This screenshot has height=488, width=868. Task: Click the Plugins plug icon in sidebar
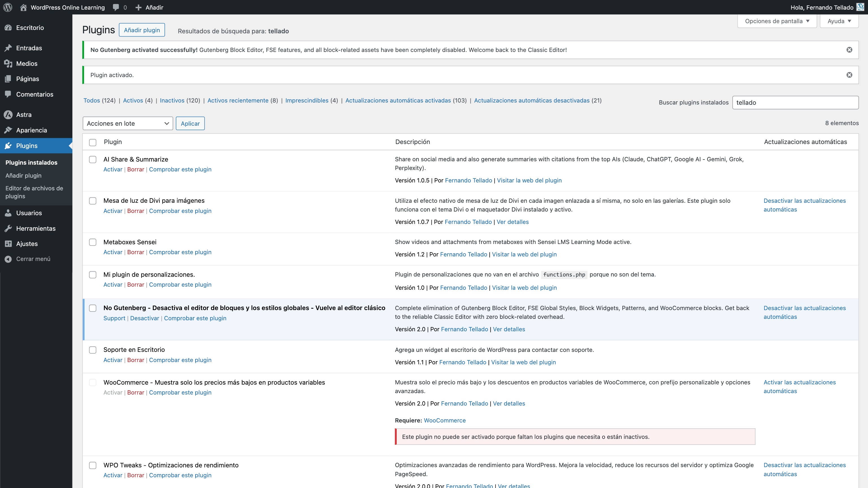(8, 145)
